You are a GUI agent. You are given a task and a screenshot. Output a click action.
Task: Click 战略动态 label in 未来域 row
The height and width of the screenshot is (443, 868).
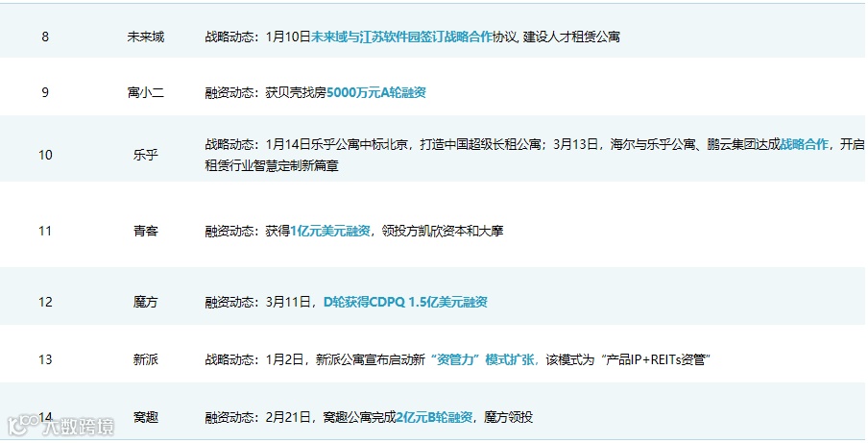click(x=229, y=37)
